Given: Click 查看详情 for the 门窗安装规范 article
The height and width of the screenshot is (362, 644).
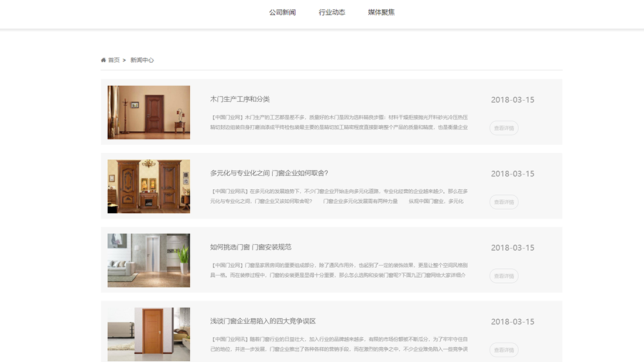Looking at the screenshot, I should coord(503,275).
